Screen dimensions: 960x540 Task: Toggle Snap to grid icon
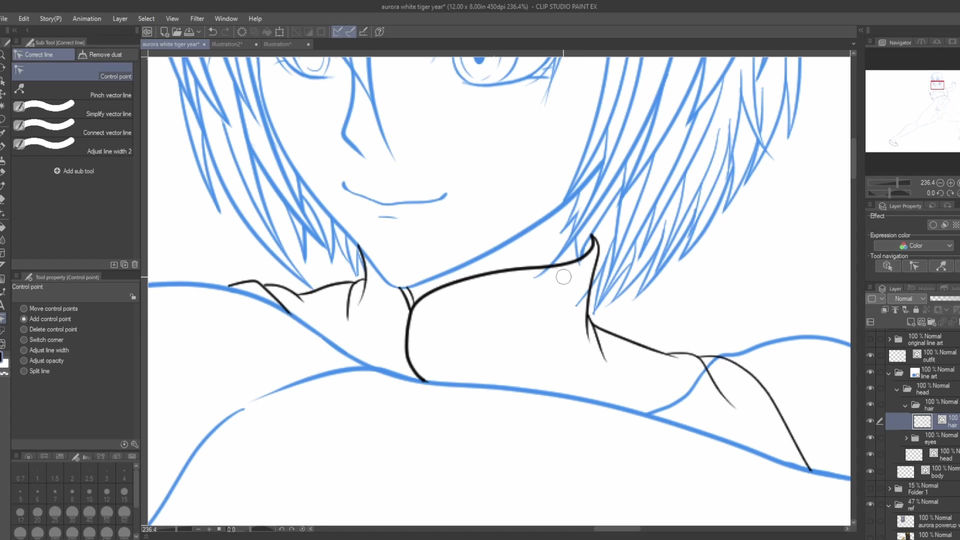click(364, 32)
